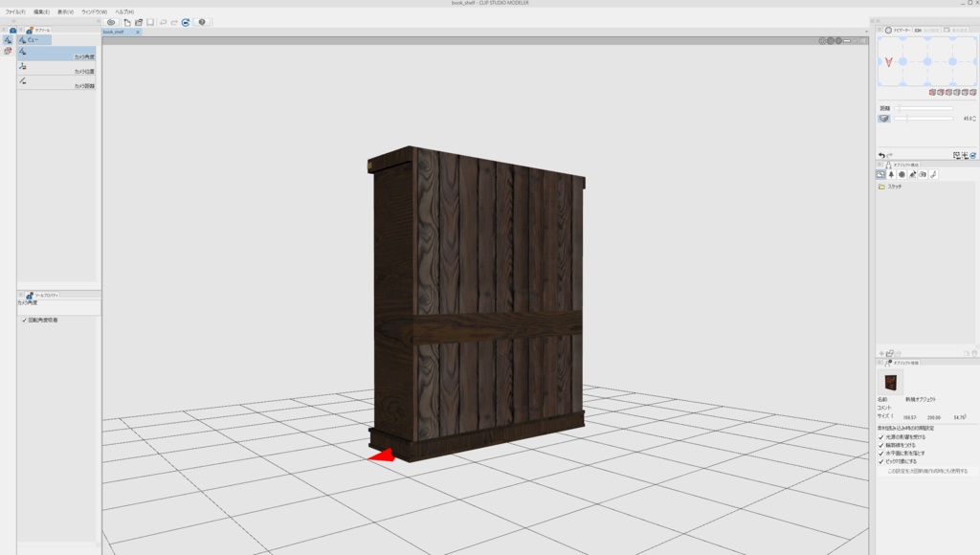Click the undo icon above object composition panel

click(x=882, y=155)
